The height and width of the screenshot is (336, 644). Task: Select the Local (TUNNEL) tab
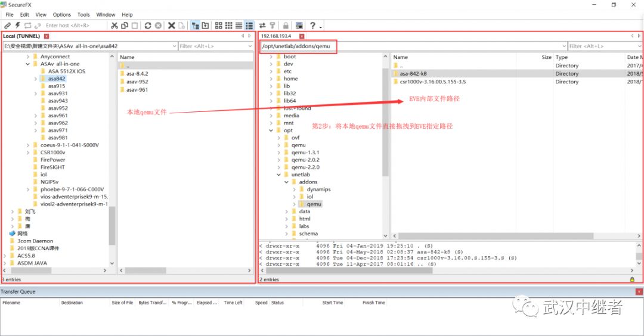(x=21, y=36)
